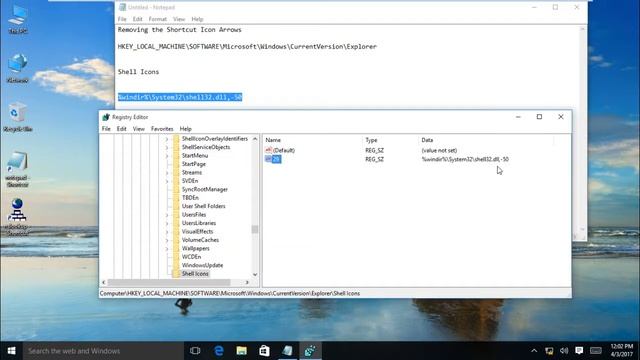
Task: Click the Shell Icons folder icon
Action: pyautogui.click(x=176, y=274)
